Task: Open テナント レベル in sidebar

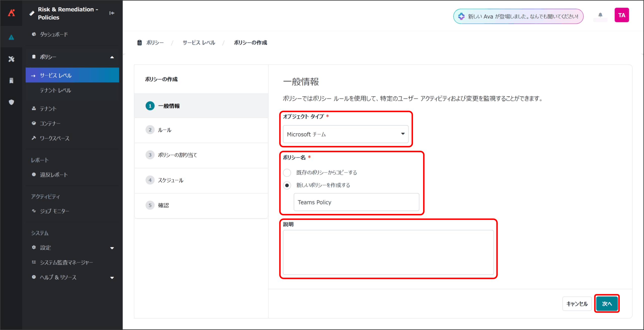Action: pos(56,90)
